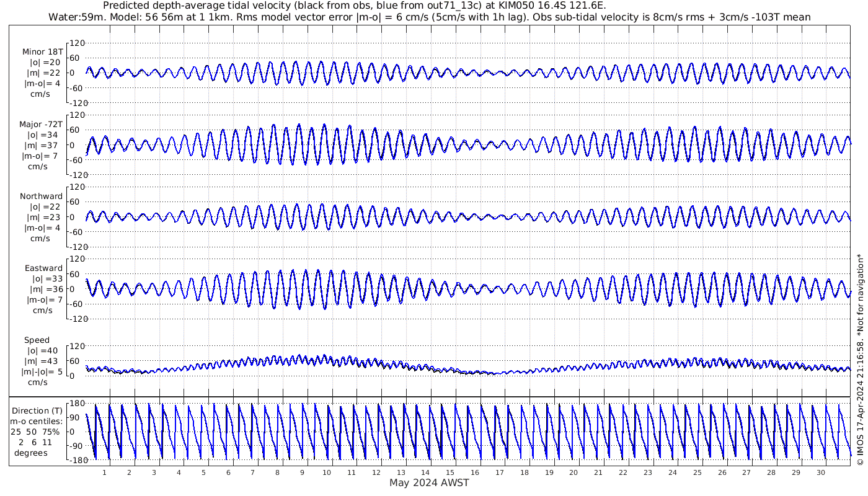The width and height of the screenshot is (868, 496).
Task: Click day '22' label on the x-axis
Action: (623, 472)
